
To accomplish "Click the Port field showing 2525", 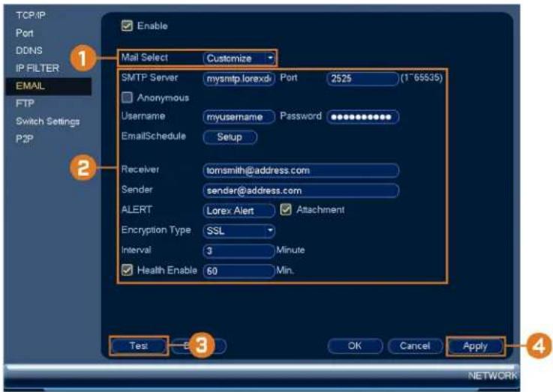I will tap(362, 79).
